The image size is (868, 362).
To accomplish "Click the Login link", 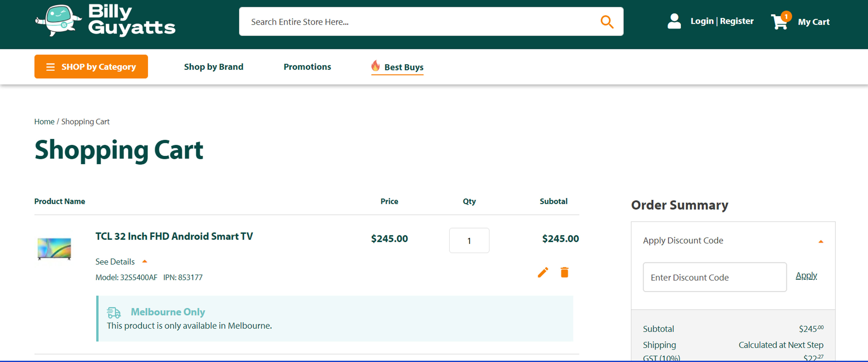I will point(702,21).
